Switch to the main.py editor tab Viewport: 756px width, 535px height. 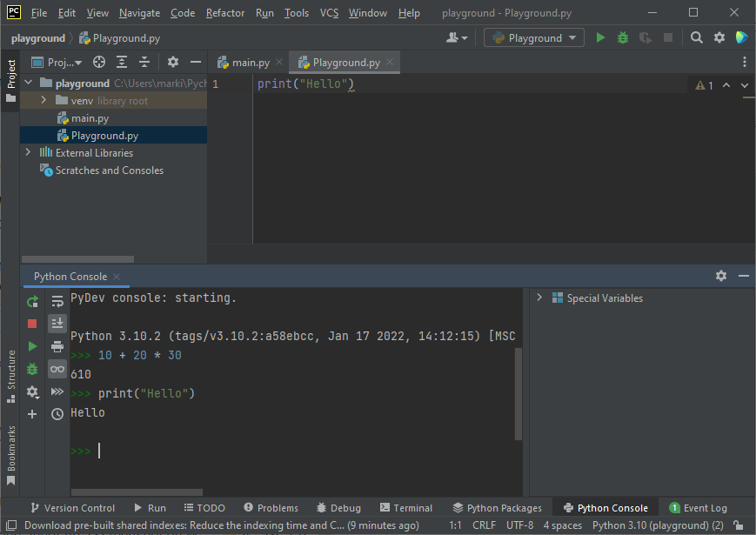[x=251, y=63]
